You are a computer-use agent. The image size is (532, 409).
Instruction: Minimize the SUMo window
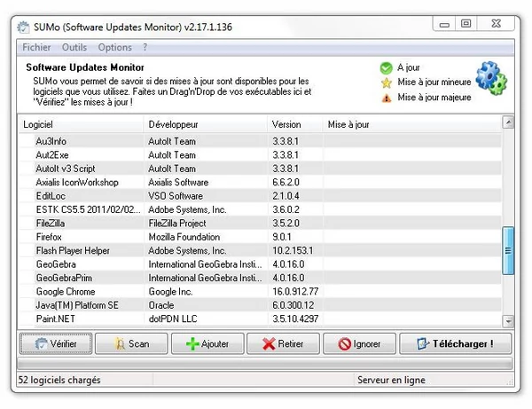pos(444,24)
